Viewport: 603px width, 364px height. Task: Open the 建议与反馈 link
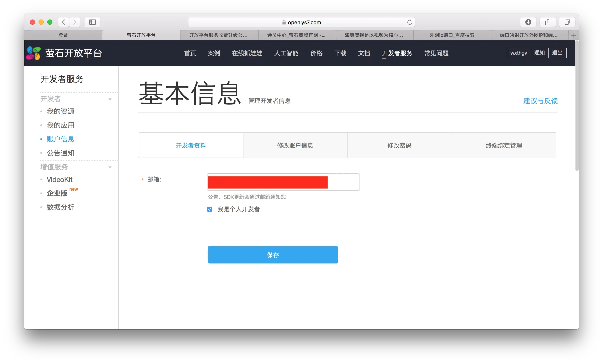(540, 101)
